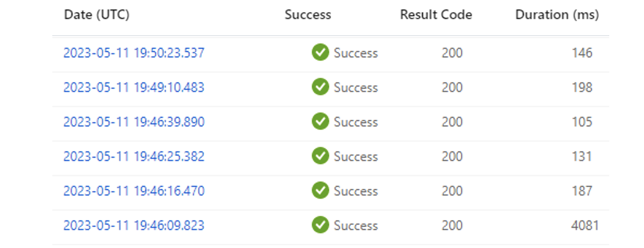Click green checkmark icon in 19:50:23.537 row
This screenshot has width=644, height=248.
(x=320, y=52)
